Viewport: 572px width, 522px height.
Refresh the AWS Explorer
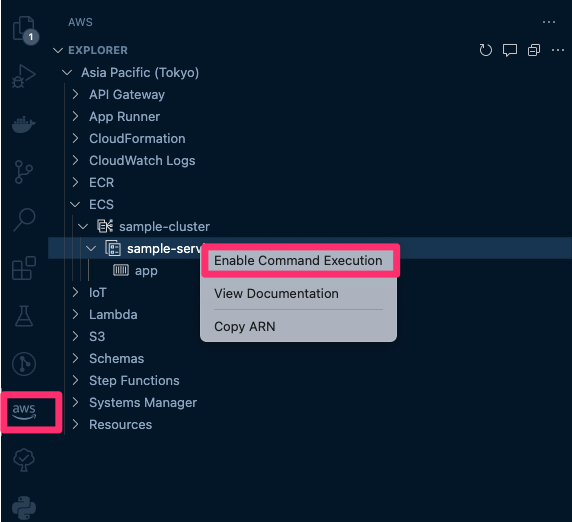(486, 50)
